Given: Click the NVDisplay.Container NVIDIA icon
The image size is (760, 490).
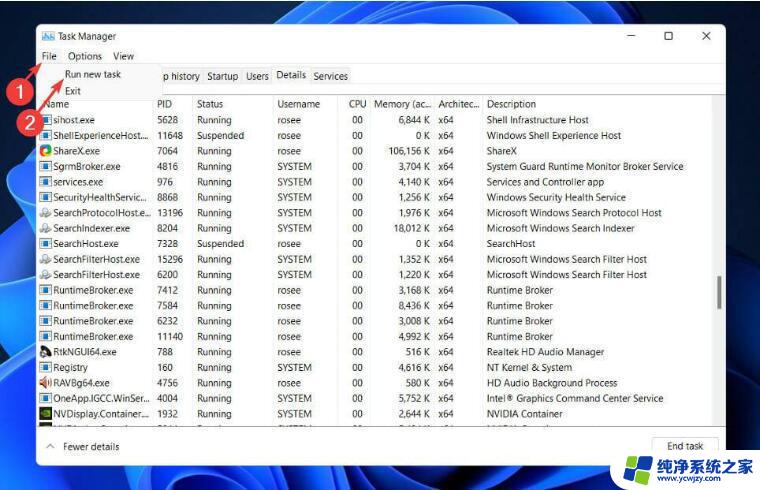Looking at the screenshot, I should tap(46, 413).
